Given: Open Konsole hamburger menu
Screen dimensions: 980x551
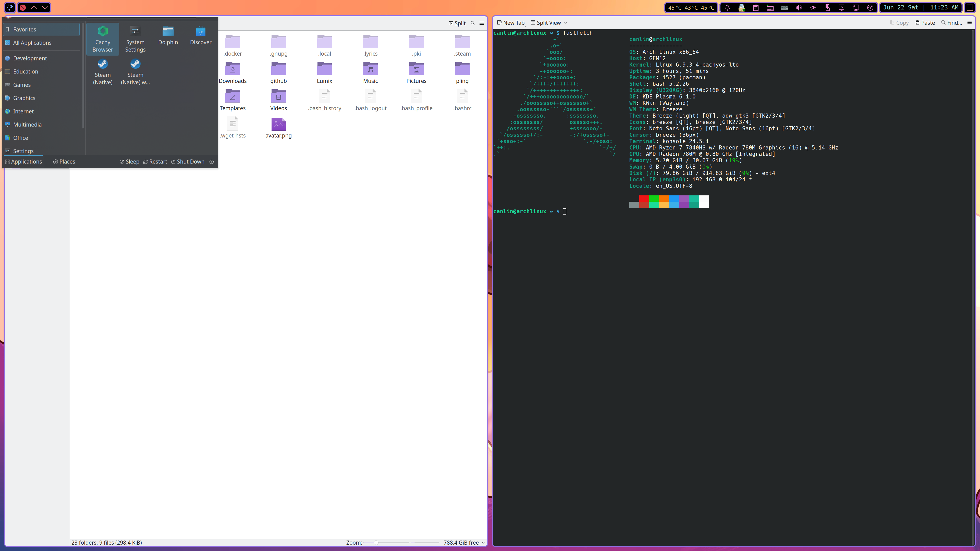Looking at the screenshot, I should click(x=969, y=23).
